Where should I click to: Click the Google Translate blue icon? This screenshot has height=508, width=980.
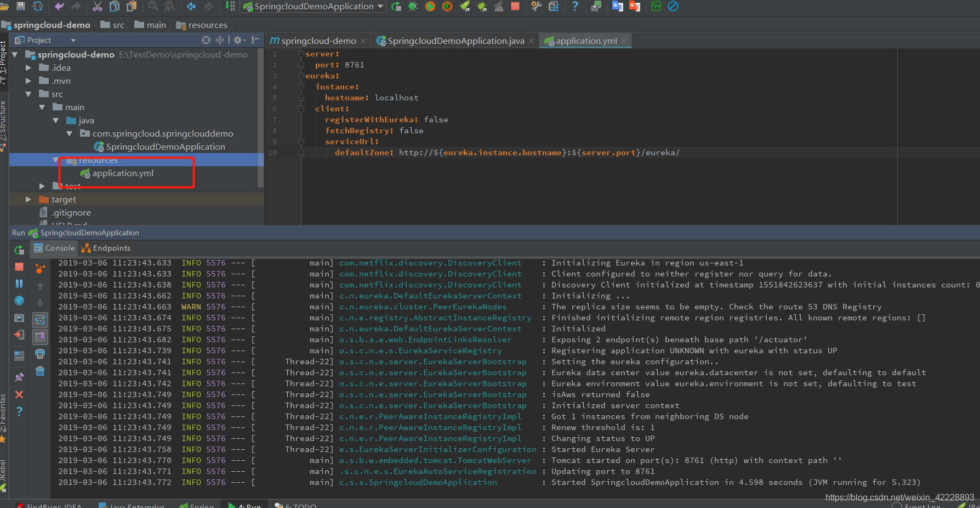(x=618, y=6)
